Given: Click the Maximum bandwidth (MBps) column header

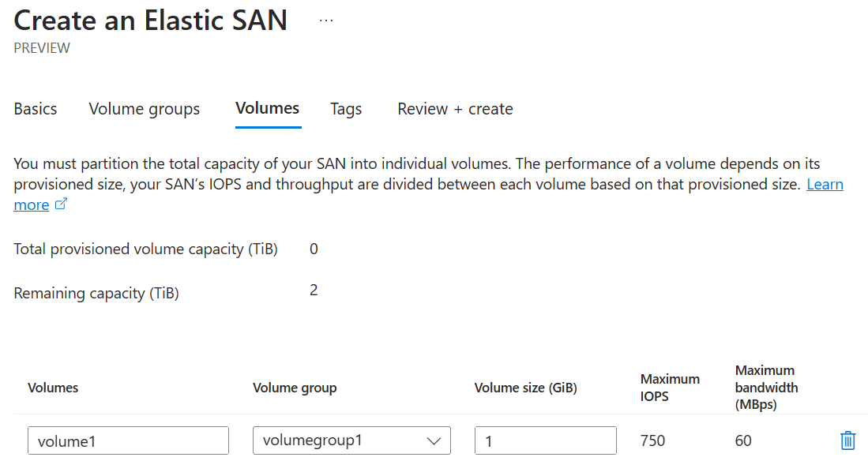Looking at the screenshot, I should click(x=767, y=388).
